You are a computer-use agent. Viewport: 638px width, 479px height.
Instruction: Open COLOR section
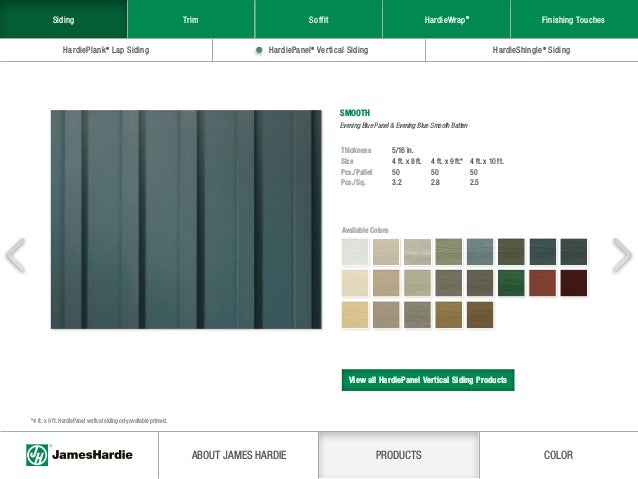[559, 455]
